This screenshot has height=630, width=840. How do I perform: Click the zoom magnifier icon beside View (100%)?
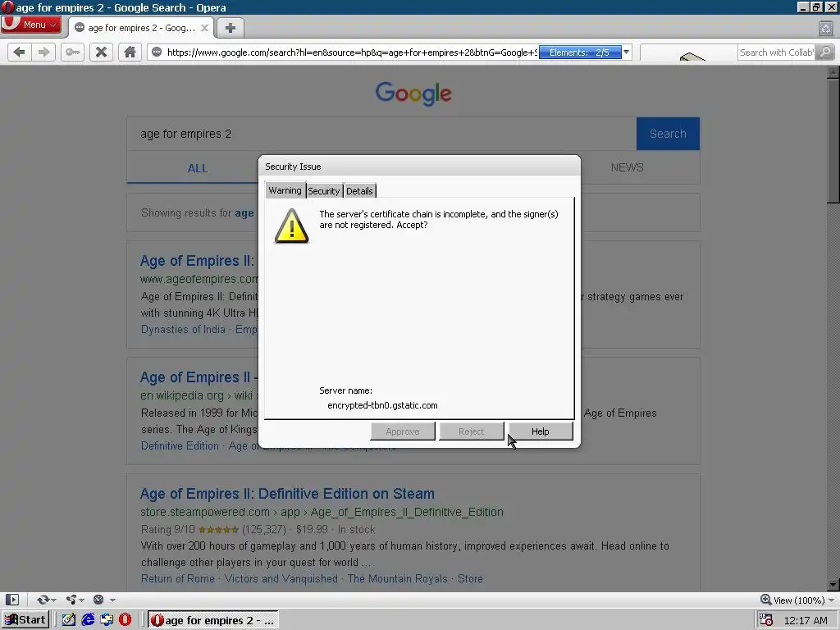click(x=766, y=600)
